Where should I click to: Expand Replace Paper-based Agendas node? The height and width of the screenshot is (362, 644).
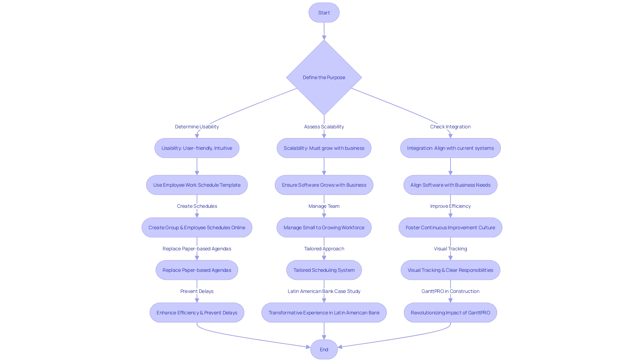pos(197,270)
